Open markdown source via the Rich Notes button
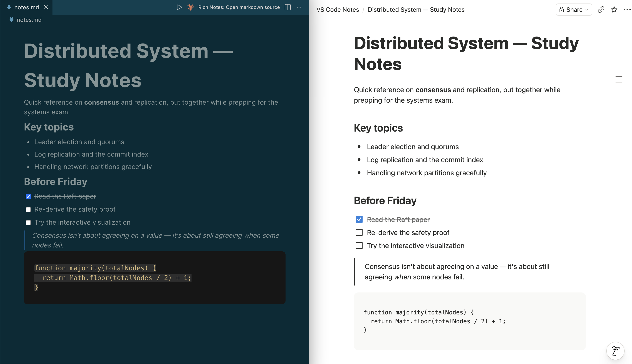 (x=239, y=7)
